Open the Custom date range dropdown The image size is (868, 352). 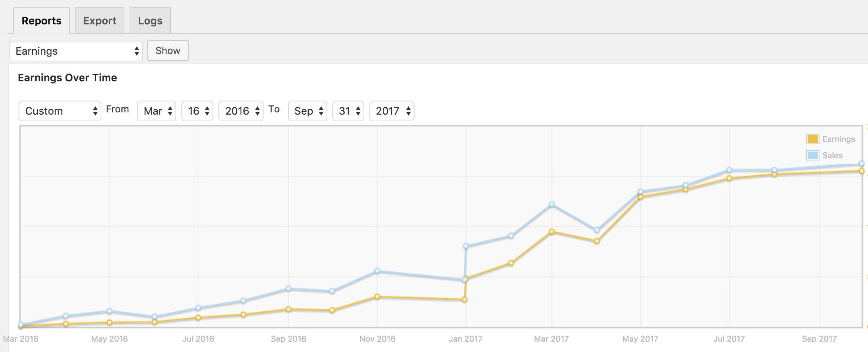coord(60,111)
